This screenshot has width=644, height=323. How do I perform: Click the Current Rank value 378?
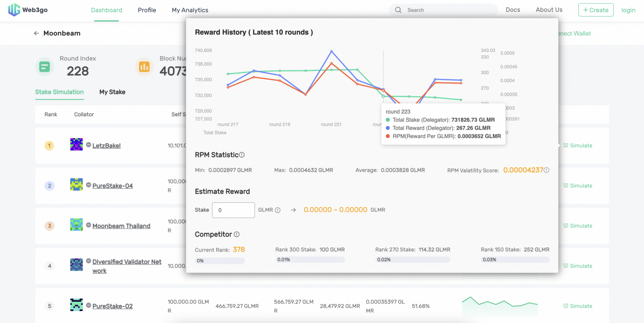[x=239, y=249]
